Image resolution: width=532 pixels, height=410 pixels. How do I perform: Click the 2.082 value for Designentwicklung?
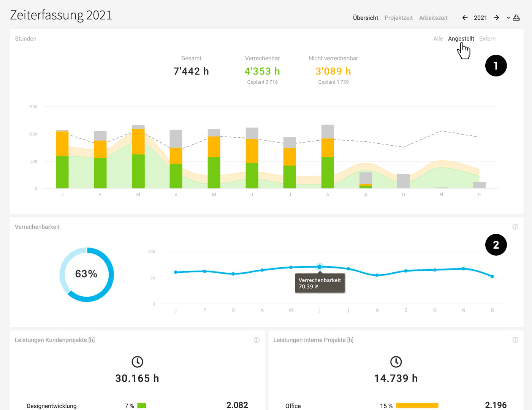tap(237, 405)
